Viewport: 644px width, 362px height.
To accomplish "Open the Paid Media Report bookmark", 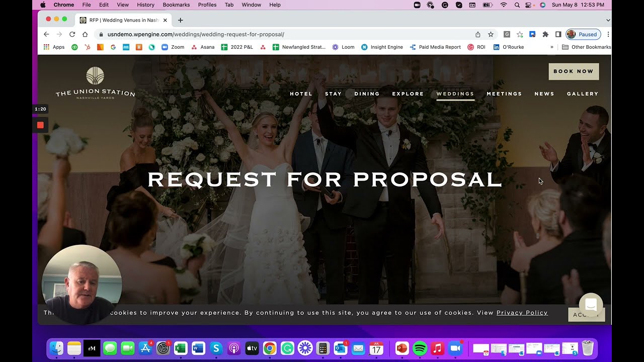I will (435, 47).
